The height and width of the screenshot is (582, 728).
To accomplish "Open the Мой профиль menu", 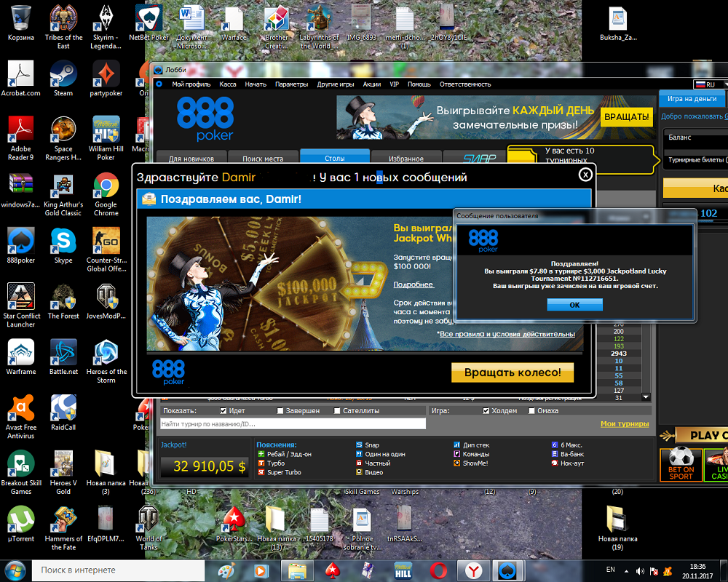I will pos(191,84).
